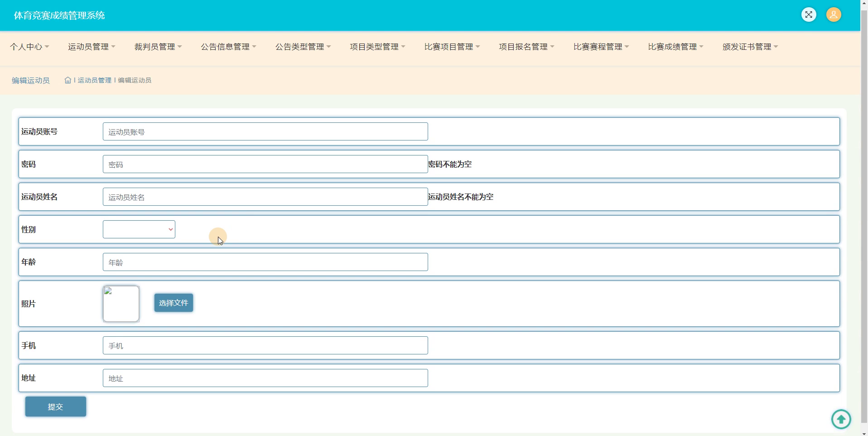Click the 编辑运动员 breadcrumb end text

click(x=135, y=80)
